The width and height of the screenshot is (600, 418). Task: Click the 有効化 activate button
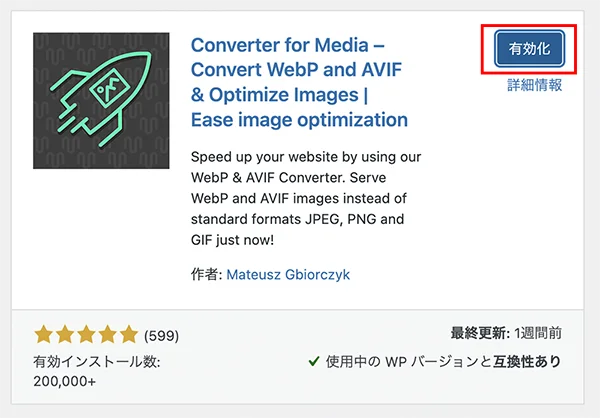pyautogui.click(x=530, y=47)
